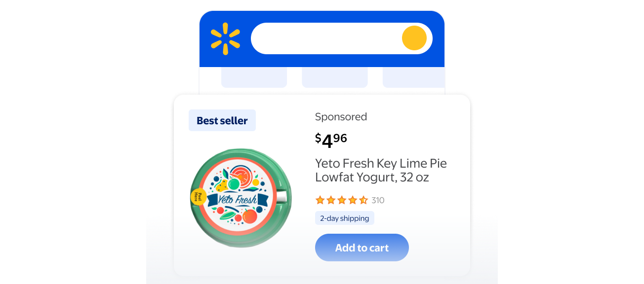Click the Walmart spark logo
This screenshot has height=284, width=644.
225,38
